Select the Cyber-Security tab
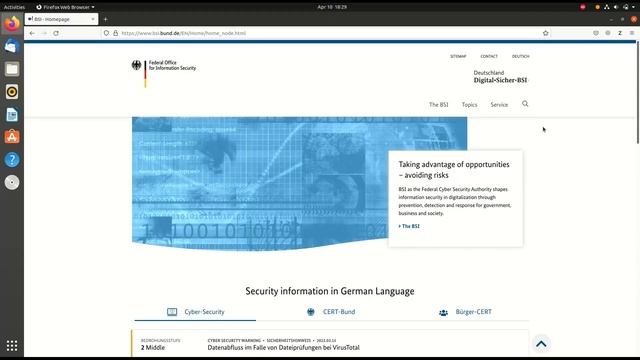The image size is (640, 360). 195,312
